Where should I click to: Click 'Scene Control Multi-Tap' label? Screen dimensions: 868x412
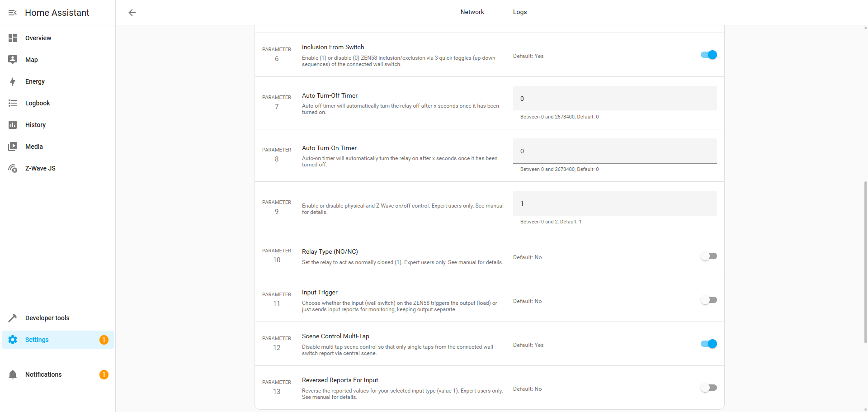click(335, 336)
